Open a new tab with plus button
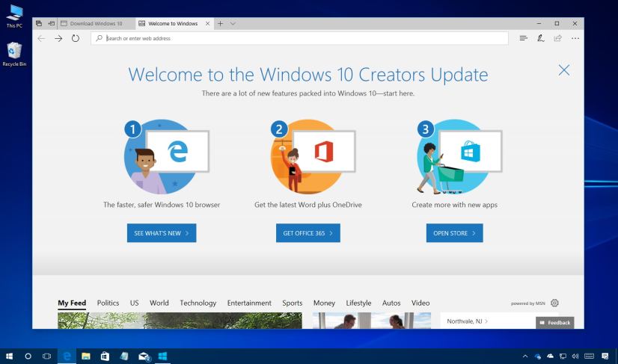The width and height of the screenshot is (618, 364). (x=220, y=24)
